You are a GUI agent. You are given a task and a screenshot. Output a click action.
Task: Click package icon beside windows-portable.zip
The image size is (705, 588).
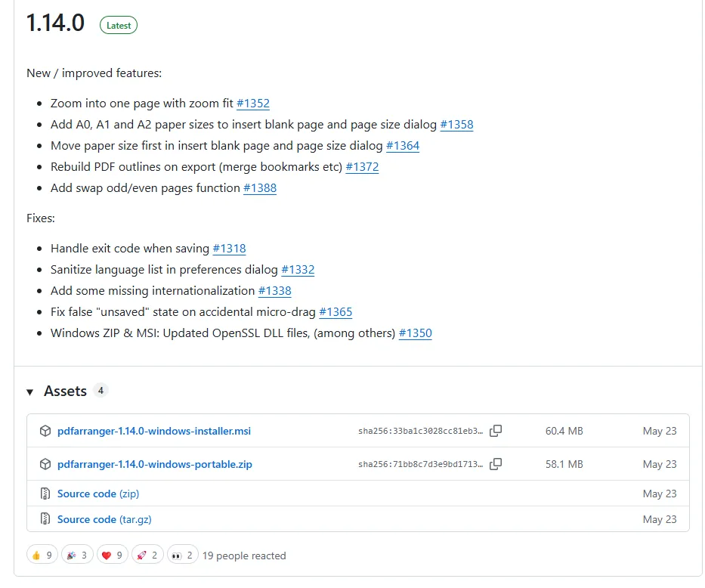point(45,464)
